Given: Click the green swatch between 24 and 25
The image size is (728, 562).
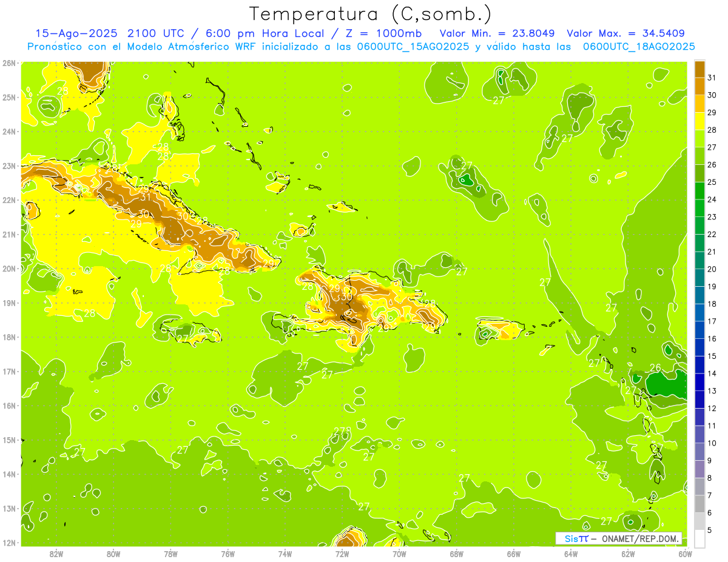Looking at the screenshot, I should point(699,190).
